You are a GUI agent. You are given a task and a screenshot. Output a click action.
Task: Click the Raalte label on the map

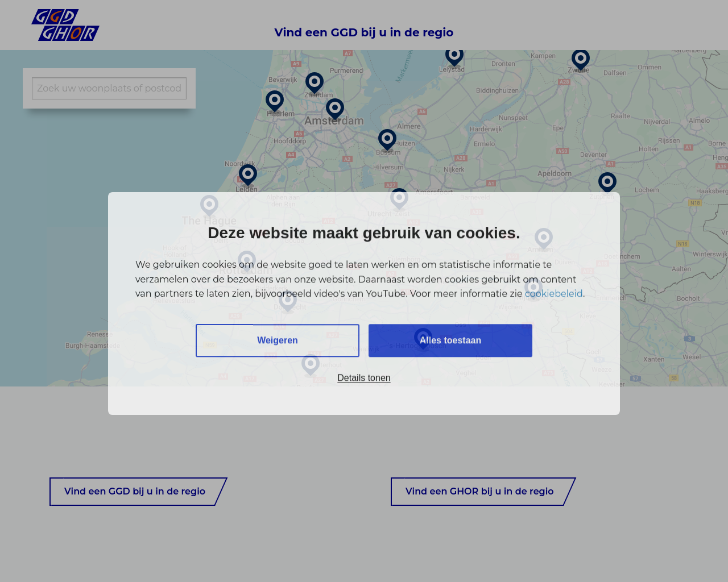tap(621, 116)
